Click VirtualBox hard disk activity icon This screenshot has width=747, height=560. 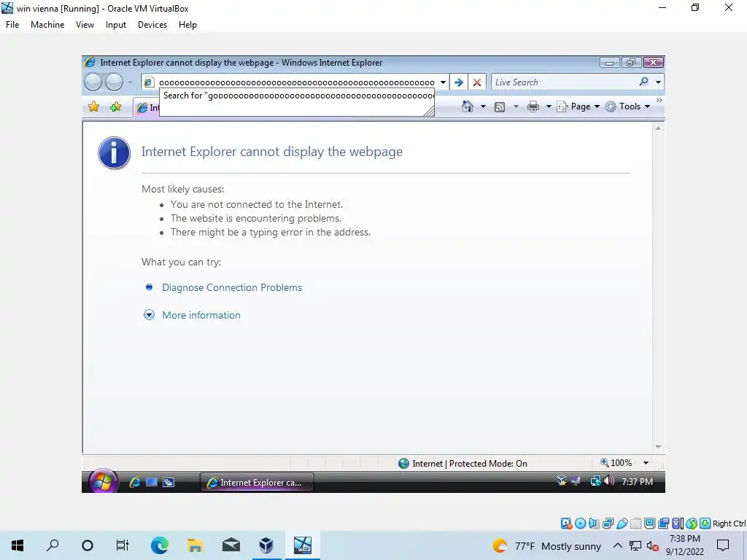click(566, 524)
